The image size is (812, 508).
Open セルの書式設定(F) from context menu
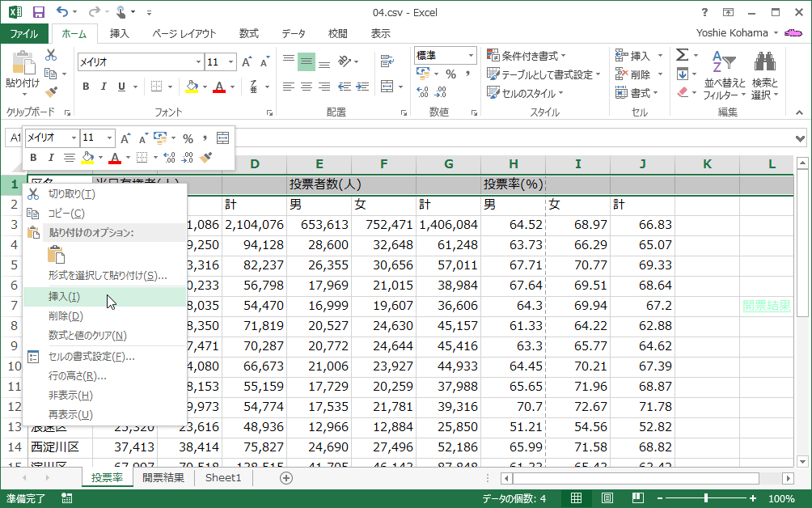104,357
